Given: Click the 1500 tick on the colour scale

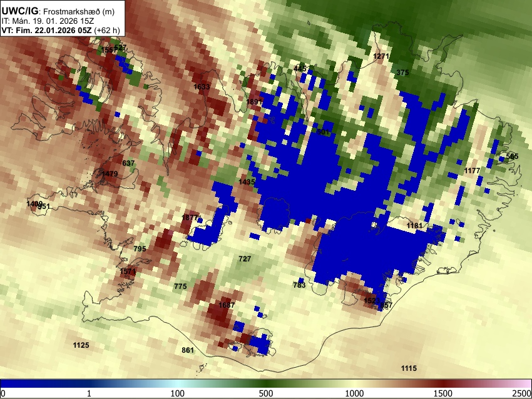Looking at the screenshot, I should click(x=443, y=393).
